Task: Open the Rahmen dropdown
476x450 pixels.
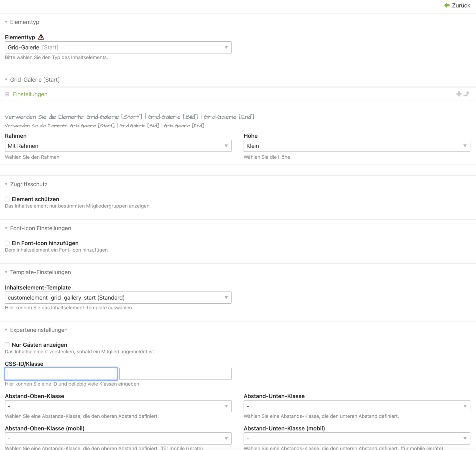Action: tap(118, 146)
